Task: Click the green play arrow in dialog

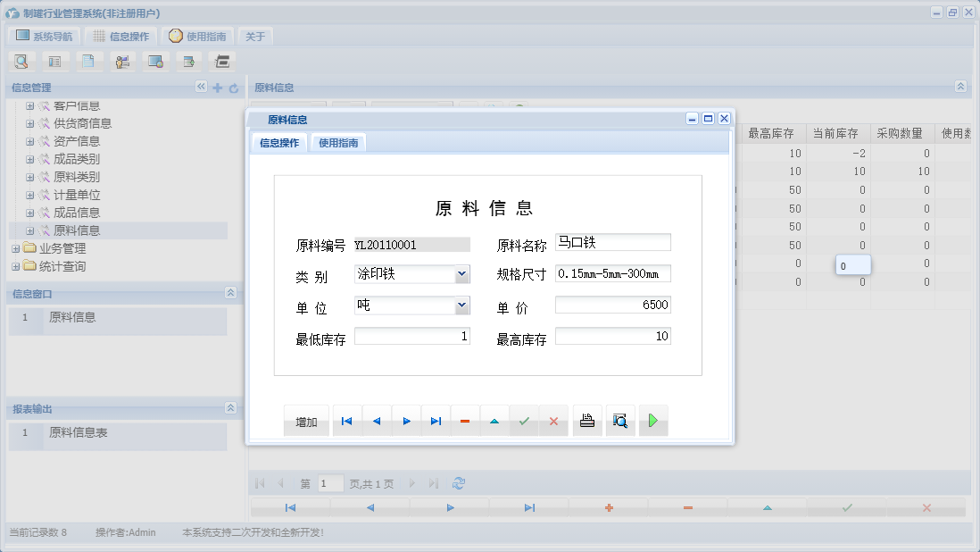Action: (x=653, y=421)
